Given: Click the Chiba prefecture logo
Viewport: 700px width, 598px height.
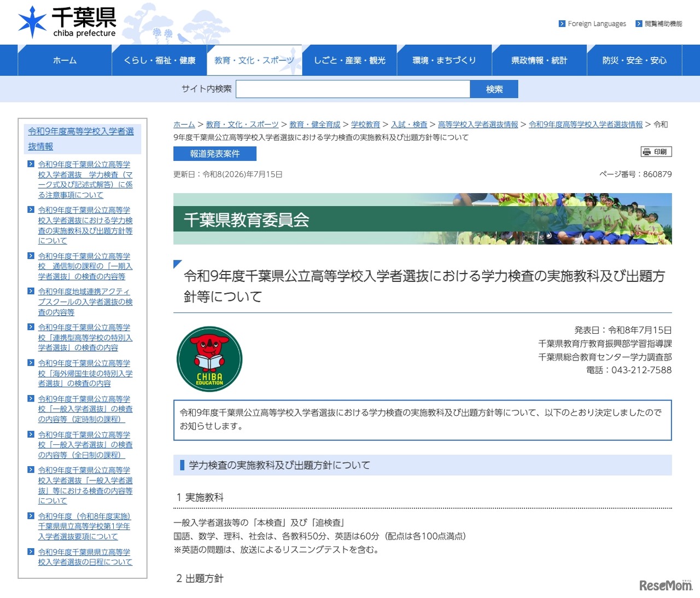Looking at the screenshot, I should [x=67, y=22].
